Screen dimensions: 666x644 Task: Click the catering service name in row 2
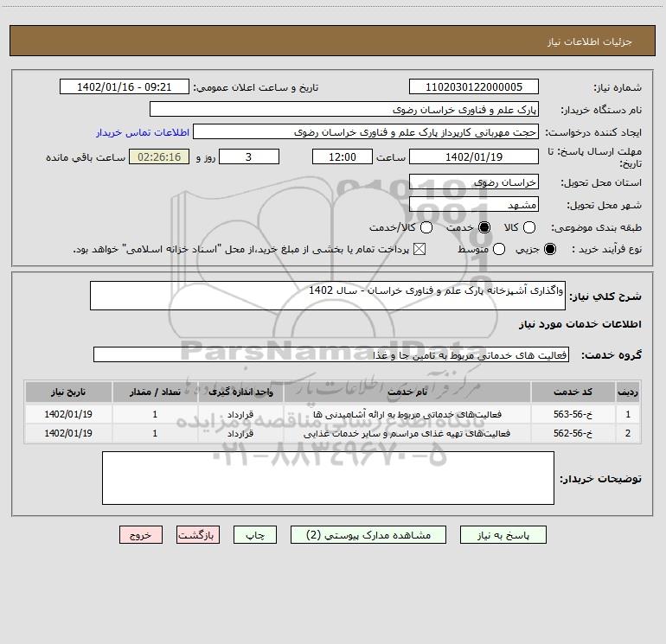coord(407,433)
